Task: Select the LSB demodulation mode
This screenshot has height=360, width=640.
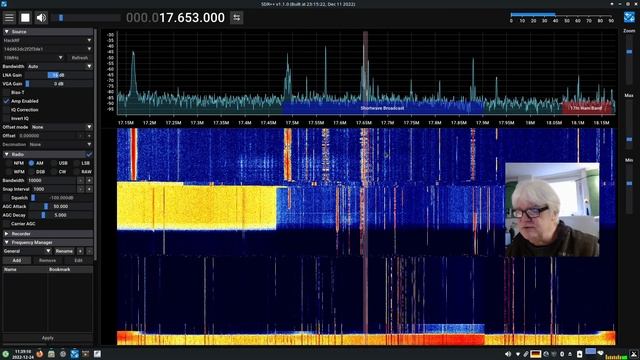Action: point(82,163)
